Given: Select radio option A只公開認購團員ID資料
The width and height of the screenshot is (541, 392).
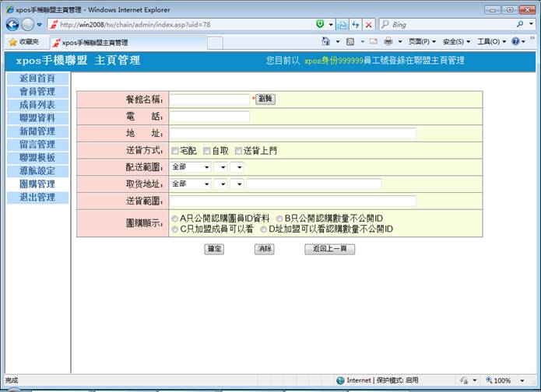Looking at the screenshot, I should [175, 219].
